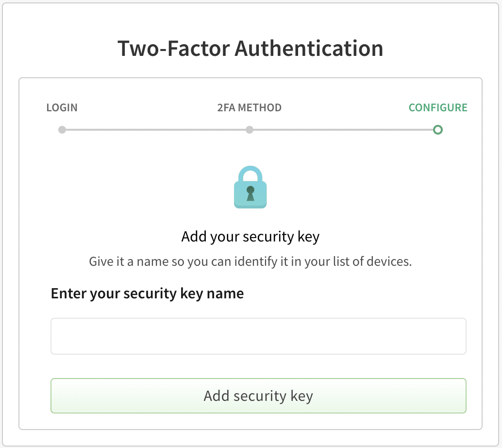Image resolution: width=502 pixels, height=448 pixels.
Task: Click the security key name input field
Action: (x=258, y=336)
